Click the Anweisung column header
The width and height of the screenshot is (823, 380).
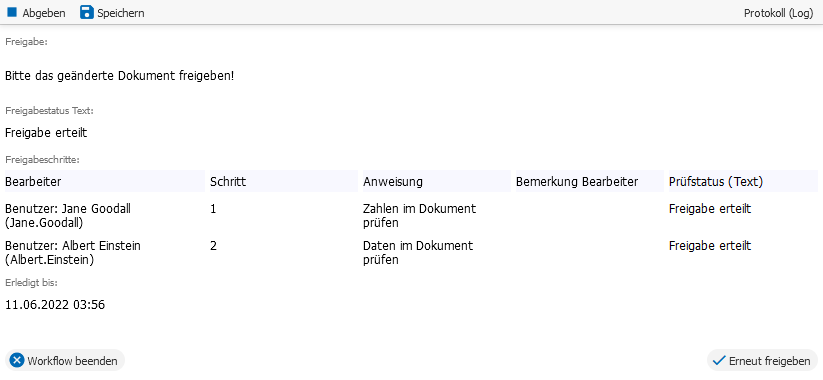(x=437, y=182)
